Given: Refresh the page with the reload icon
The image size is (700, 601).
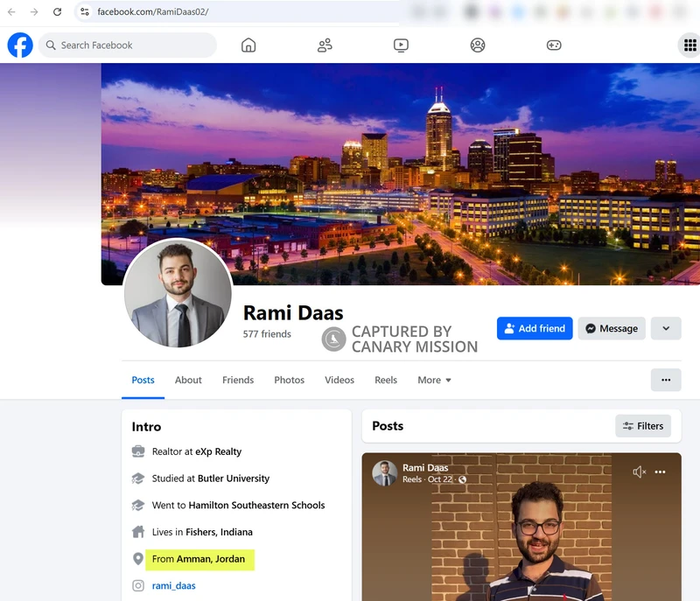Looking at the screenshot, I should (x=56, y=13).
